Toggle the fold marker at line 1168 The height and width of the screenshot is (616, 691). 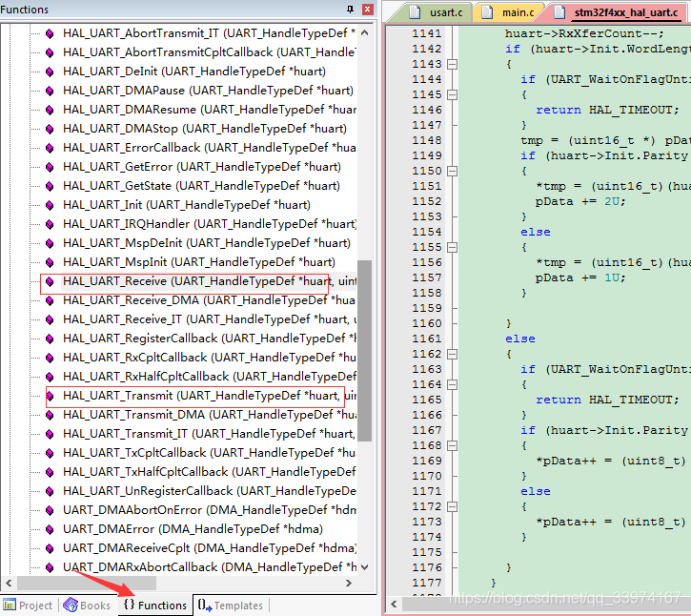[452, 445]
